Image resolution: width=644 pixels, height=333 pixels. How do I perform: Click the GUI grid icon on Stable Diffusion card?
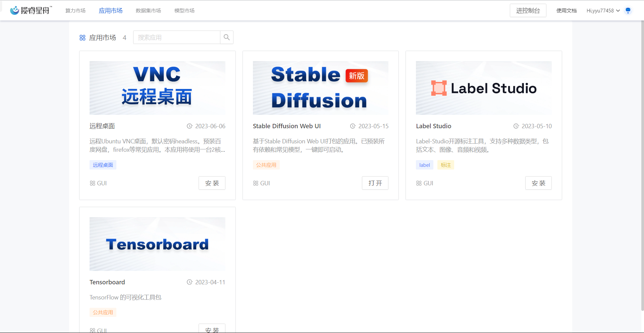click(x=256, y=183)
